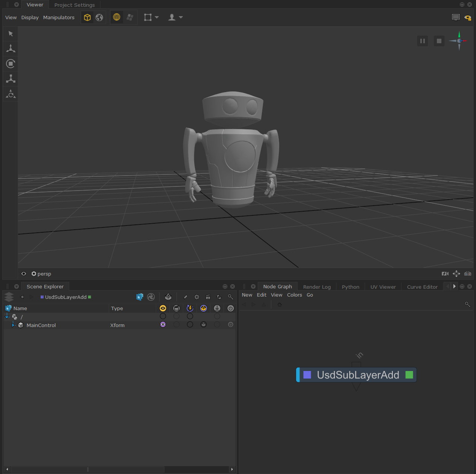Toggle the green square on UsdSubLayerAdd node
The image size is (476, 474).
click(x=409, y=375)
